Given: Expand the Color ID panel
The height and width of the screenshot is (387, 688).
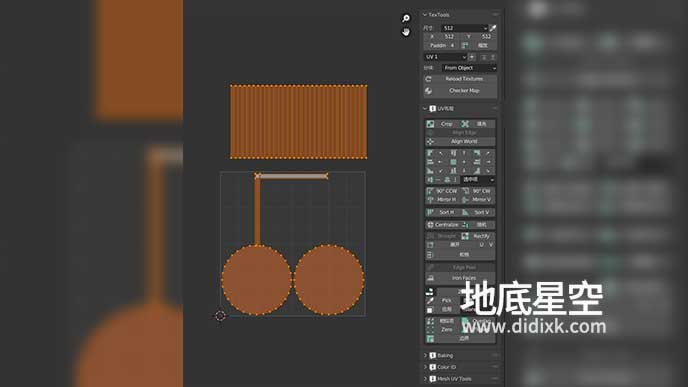Looking at the screenshot, I should [425, 367].
